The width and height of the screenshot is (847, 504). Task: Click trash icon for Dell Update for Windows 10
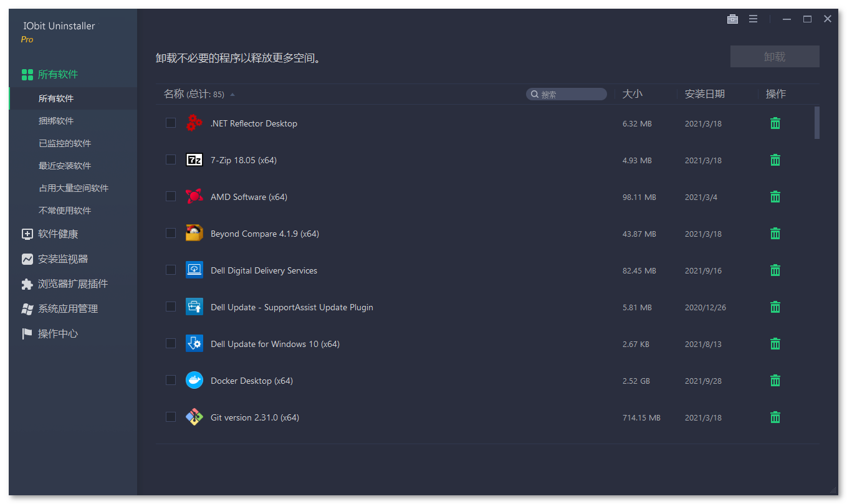(775, 344)
